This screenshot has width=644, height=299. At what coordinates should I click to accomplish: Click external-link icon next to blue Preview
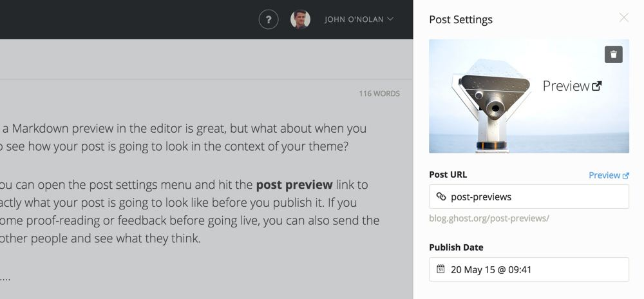coord(625,176)
